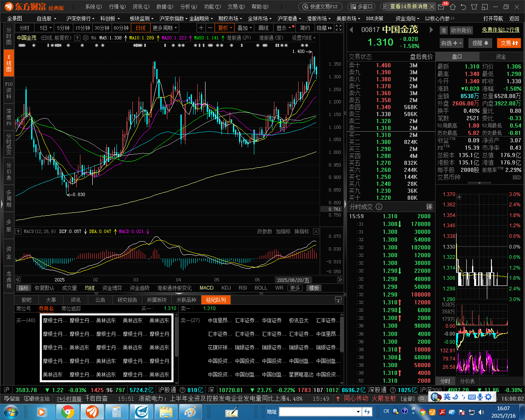Open Paint app from the taskbar

click(190, 411)
